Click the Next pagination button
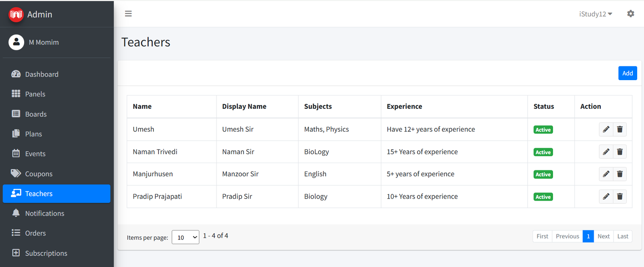This screenshot has height=267, width=644. (603, 236)
